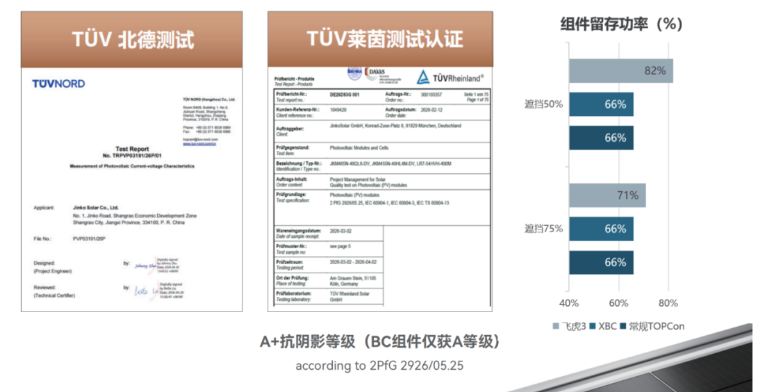Click the 'Shangrao City, Jiangxi Province' address line
Image resolution: width=760 pixels, height=392 pixels.
coord(128,223)
